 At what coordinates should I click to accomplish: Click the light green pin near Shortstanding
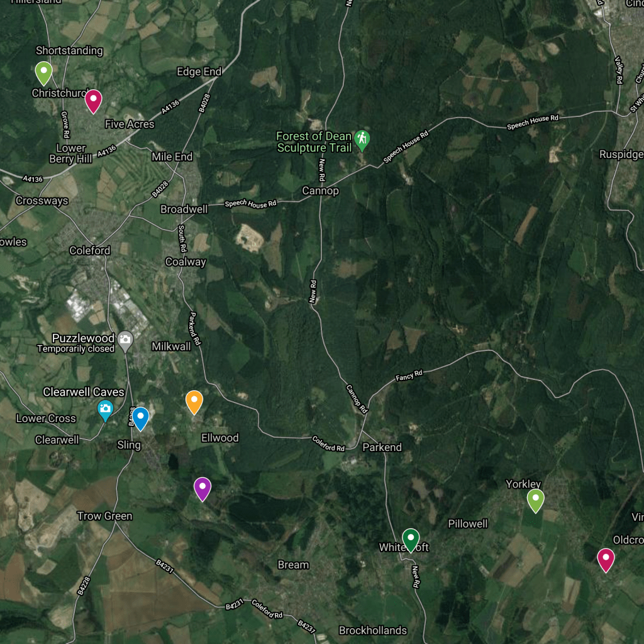(x=43, y=73)
